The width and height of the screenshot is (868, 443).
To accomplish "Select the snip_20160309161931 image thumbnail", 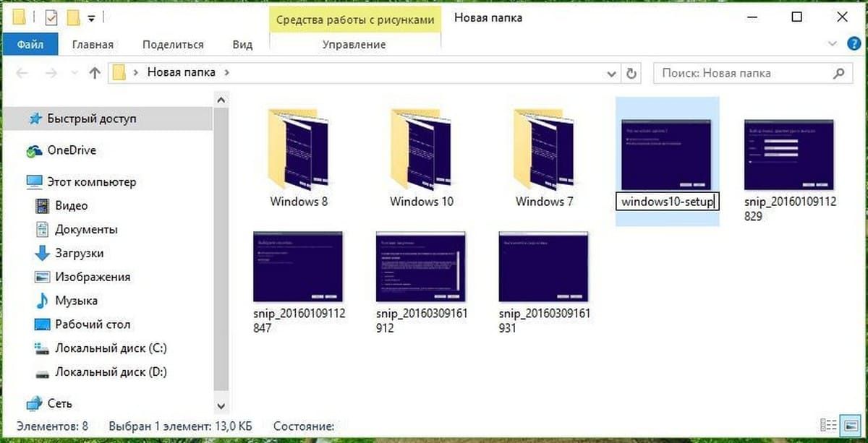I will click(544, 267).
